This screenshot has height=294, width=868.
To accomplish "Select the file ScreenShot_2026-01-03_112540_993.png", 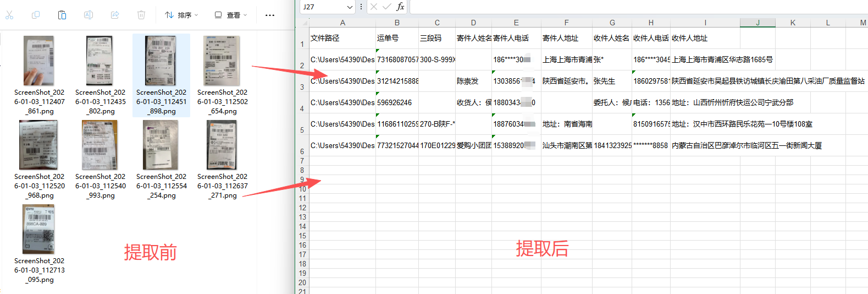I will click(x=101, y=160).
